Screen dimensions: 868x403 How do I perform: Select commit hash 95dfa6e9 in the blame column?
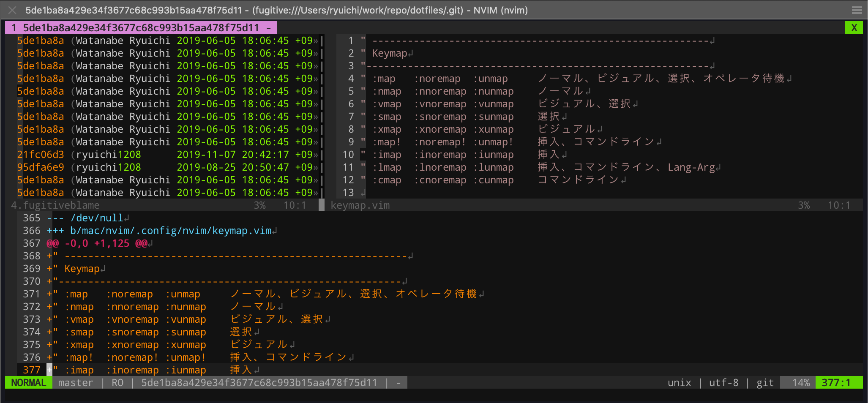(x=40, y=167)
